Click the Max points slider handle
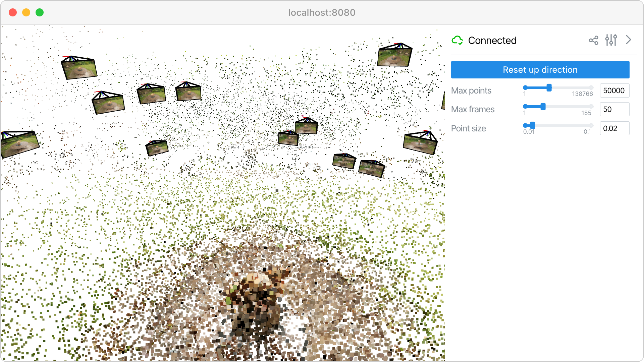 549,87
